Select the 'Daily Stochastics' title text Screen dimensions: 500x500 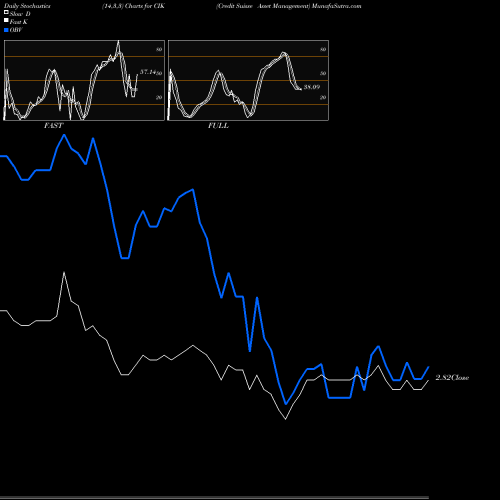click(27, 6)
